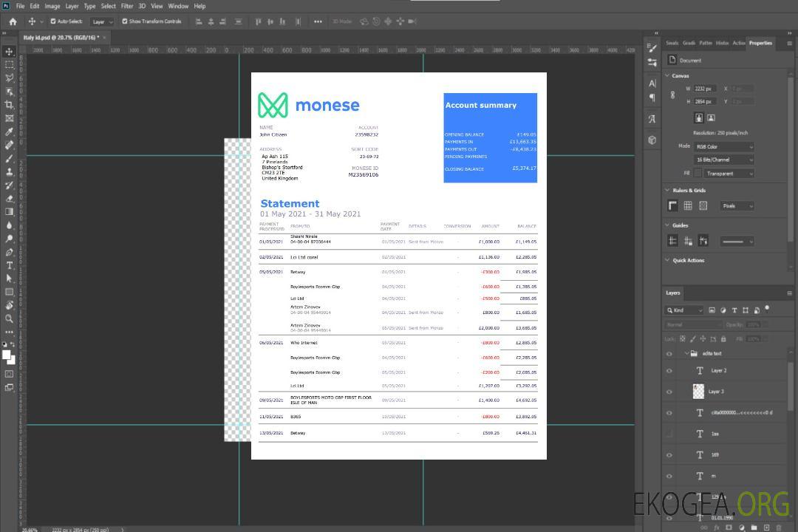Image resolution: width=798 pixels, height=532 pixels.
Task: Open the Auto-Select Layer dropdown
Action: [x=102, y=21]
